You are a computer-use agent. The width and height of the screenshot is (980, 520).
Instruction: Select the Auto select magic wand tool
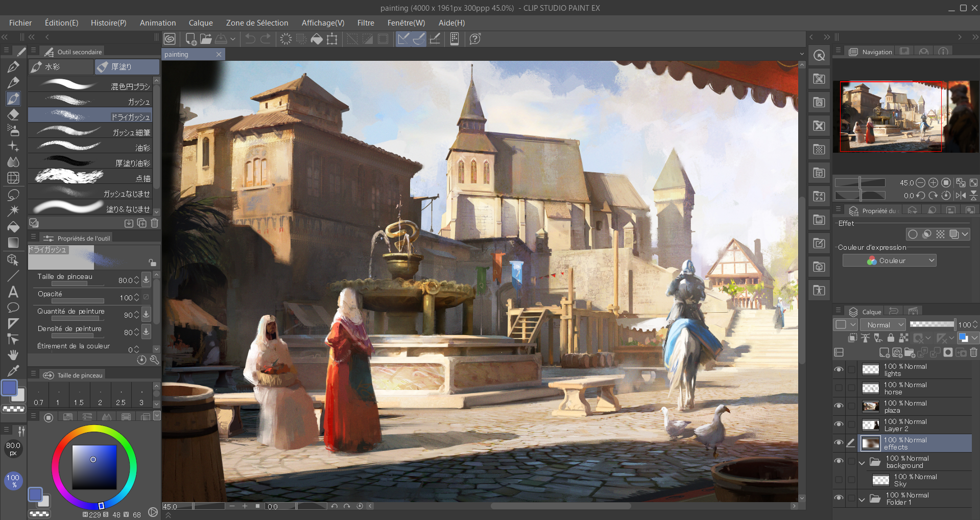click(13, 210)
